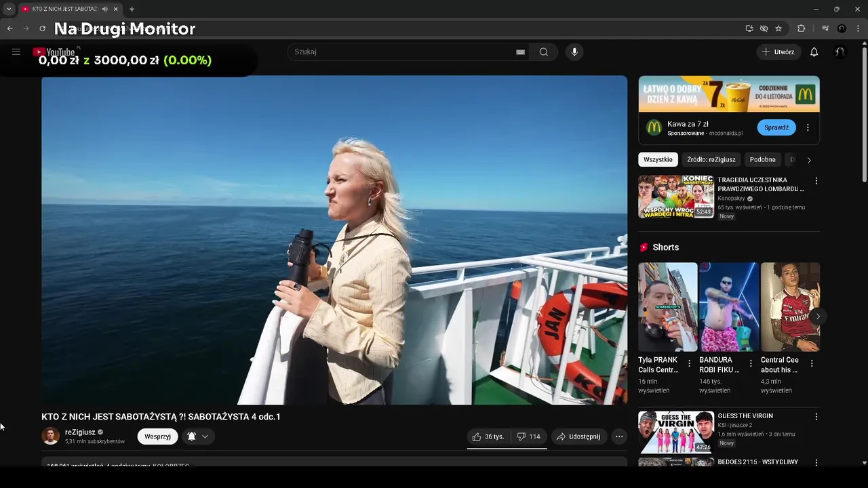Click the Udostępnij share button
The height and width of the screenshot is (488, 868).
click(x=578, y=436)
